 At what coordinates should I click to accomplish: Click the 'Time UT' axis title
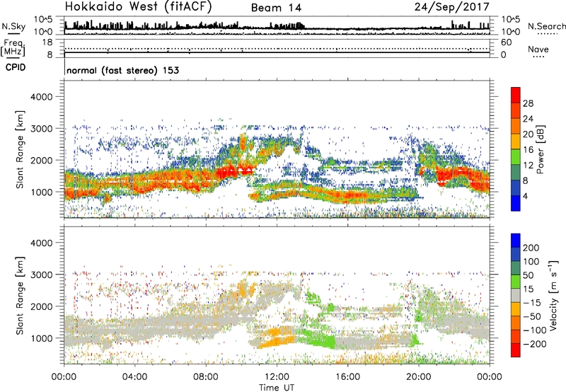click(x=277, y=387)
